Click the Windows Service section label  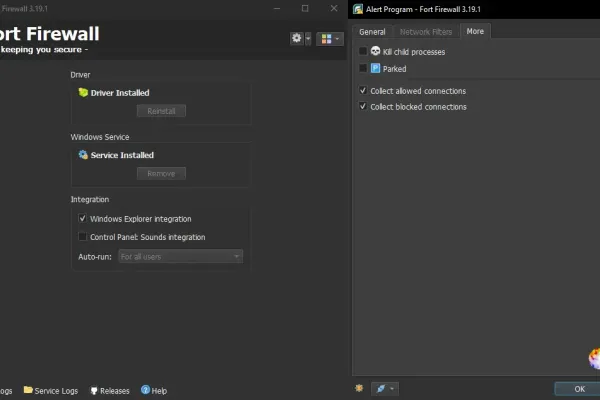(x=100, y=137)
